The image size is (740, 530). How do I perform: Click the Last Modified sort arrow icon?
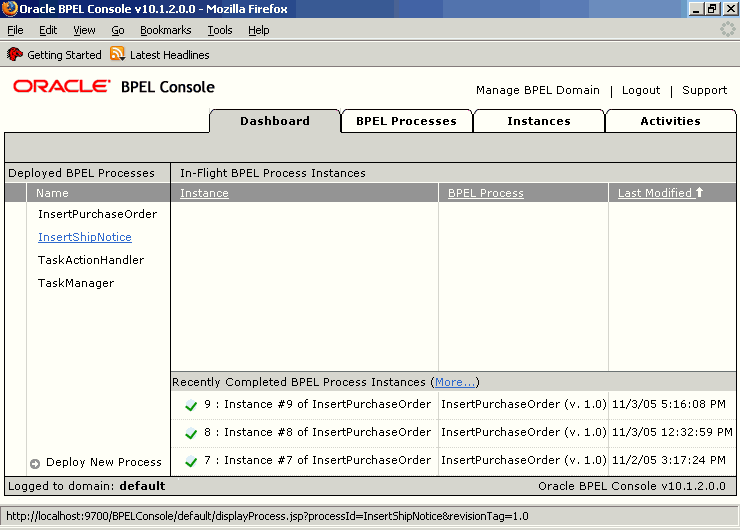point(699,192)
